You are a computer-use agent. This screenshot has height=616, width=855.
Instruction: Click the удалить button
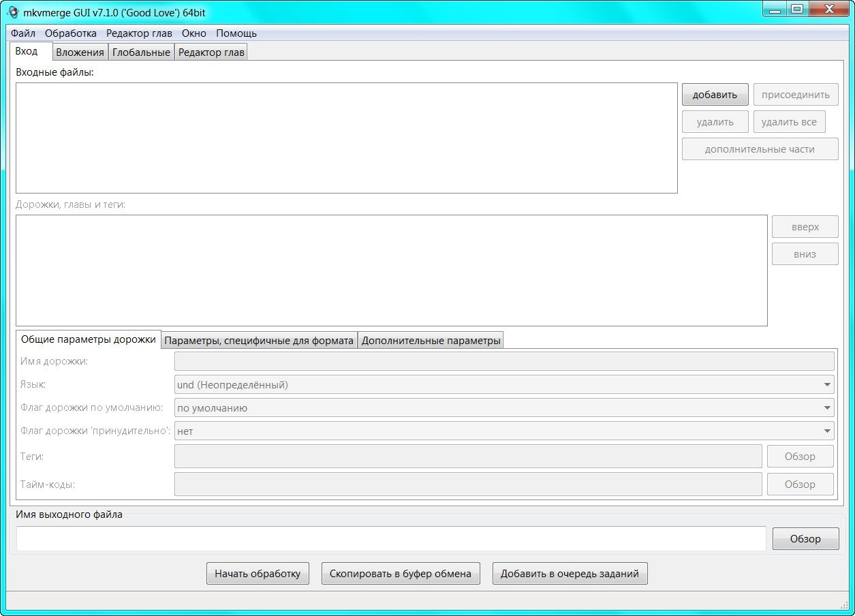point(715,122)
